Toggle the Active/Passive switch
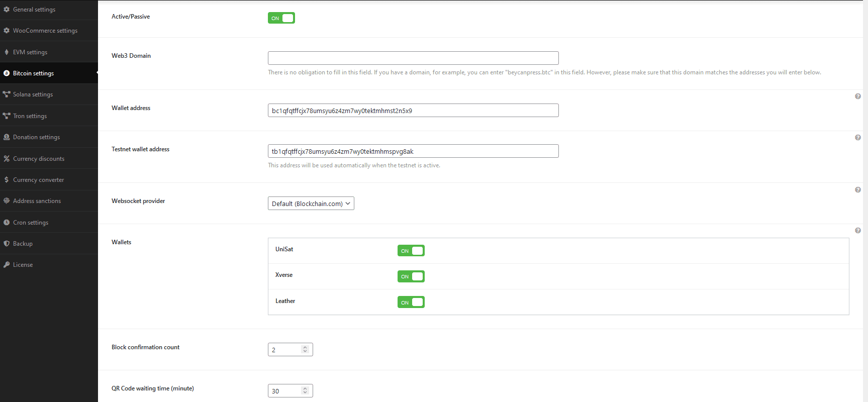Image resolution: width=868 pixels, height=402 pixels. coord(281,18)
